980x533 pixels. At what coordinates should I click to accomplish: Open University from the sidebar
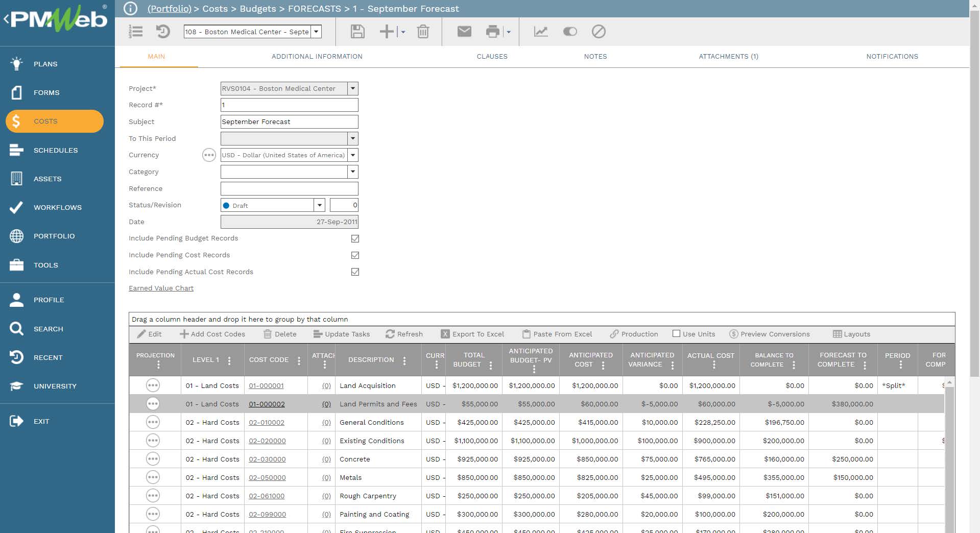coord(55,386)
